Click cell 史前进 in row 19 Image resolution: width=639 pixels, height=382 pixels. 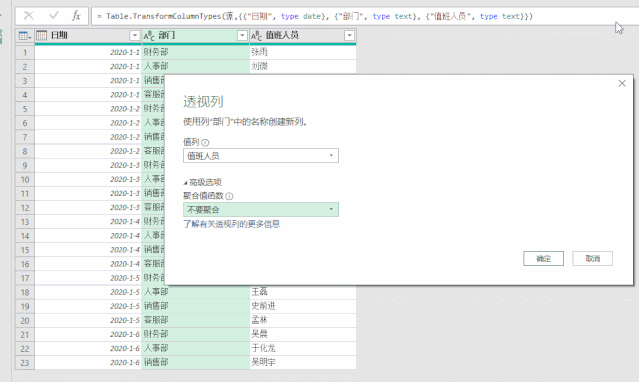(x=303, y=306)
